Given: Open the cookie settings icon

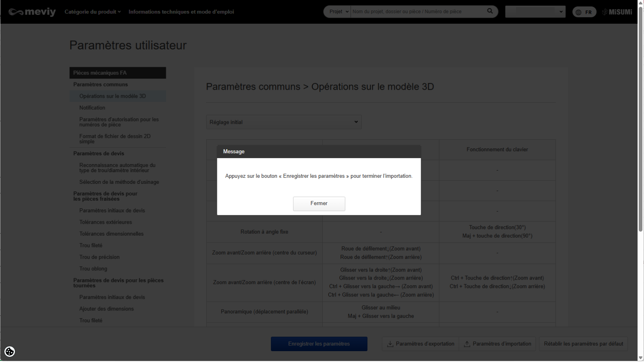Looking at the screenshot, I should pyautogui.click(x=10, y=352).
